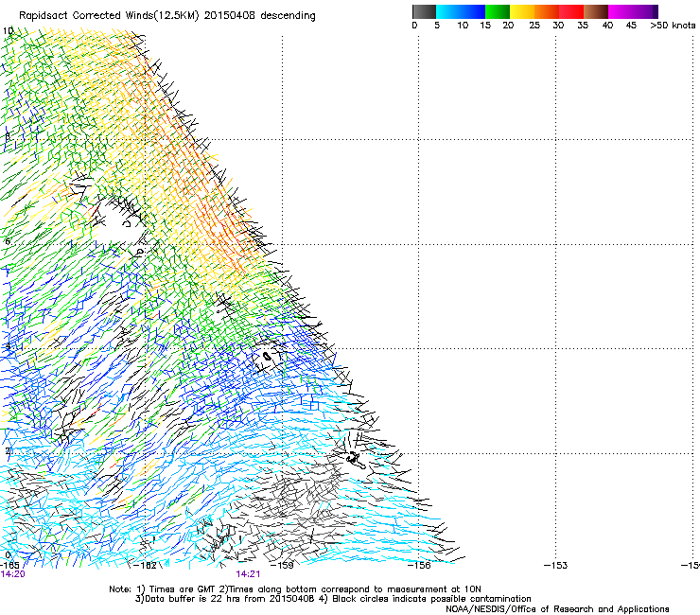Click the brown 35-40 knots legend swatch
The image size is (700, 615).
point(596,11)
